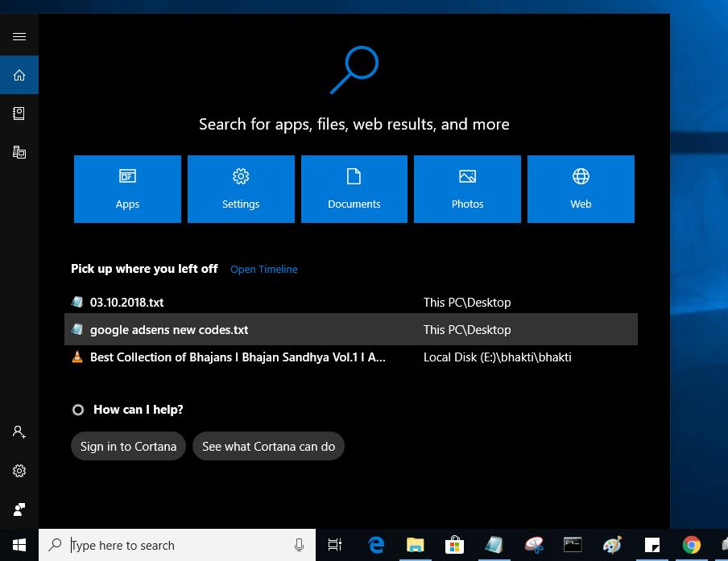Click the file icon beside 03.10.2018.txt
Viewport: 728px width, 561px height.
[x=77, y=302]
